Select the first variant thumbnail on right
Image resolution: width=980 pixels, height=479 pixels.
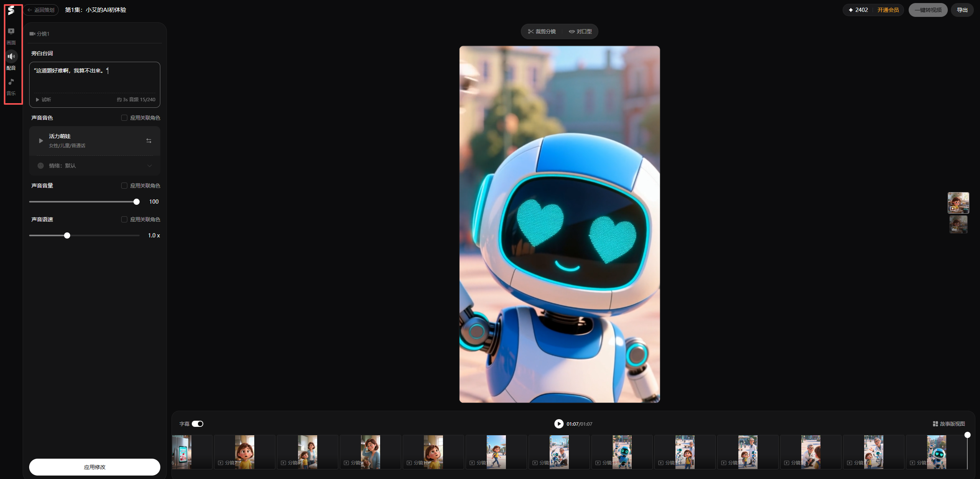coord(958,202)
